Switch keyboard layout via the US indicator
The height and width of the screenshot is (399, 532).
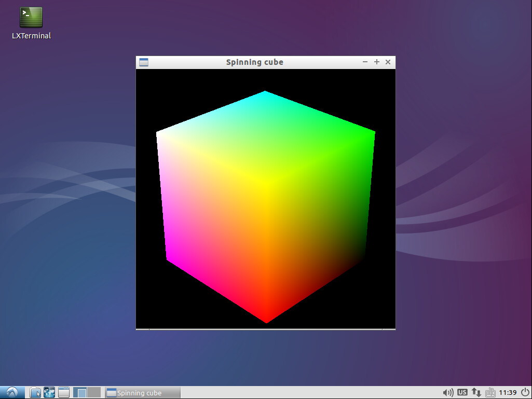(x=462, y=392)
